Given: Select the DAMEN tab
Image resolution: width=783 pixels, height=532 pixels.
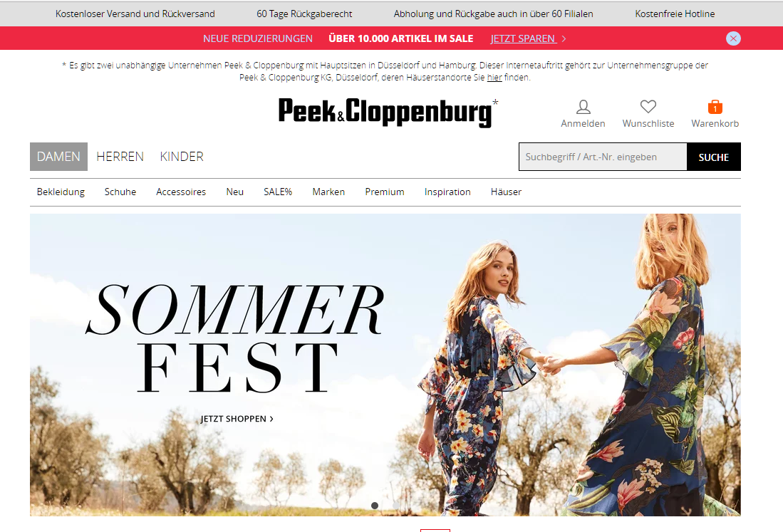Looking at the screenshot, I should (x=58, y=157).
